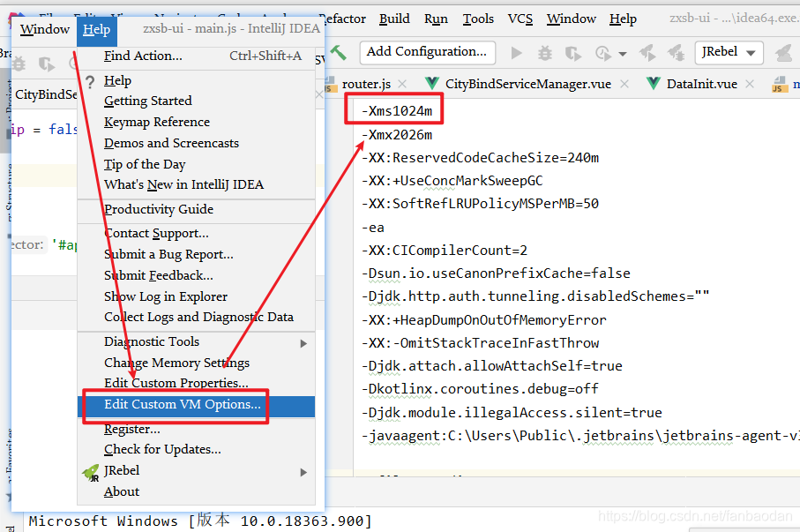Click the Vue logo on DataInit.vue tab
The width and height of the screenshot is (800, 532).
pyautogui.click(x=653, y=84)
